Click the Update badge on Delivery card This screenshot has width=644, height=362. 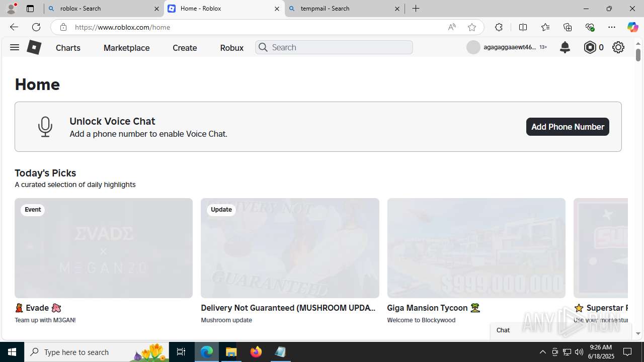pos(221,210)
